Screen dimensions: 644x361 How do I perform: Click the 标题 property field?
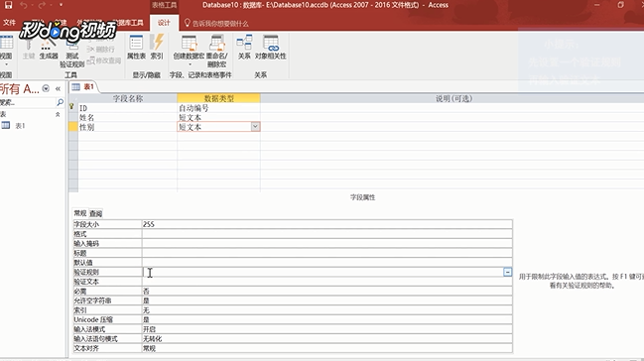(x=326, y=253)
